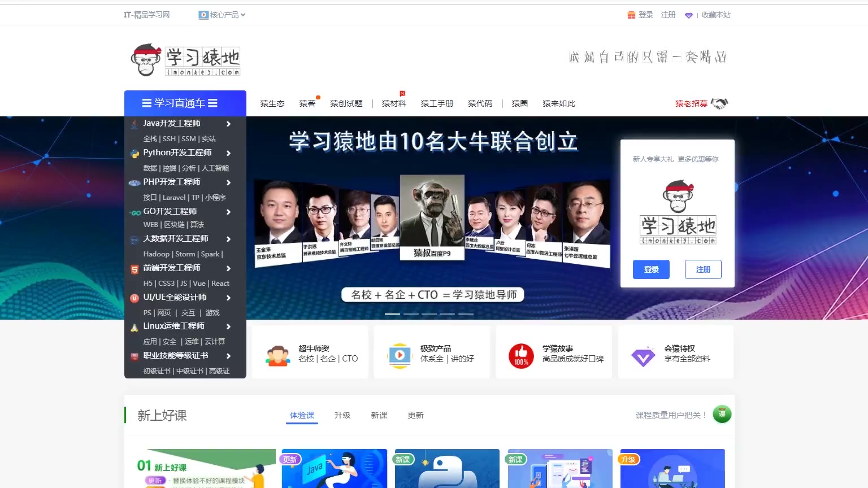Click the IT-精品学习网 link
This screenshot has height=488, width=868.
coord(147,15)
